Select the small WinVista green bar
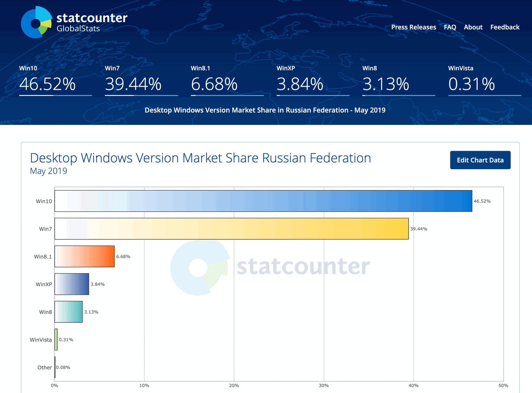The image size is (532, 393). pyautogui.click(x=56, y=339)
